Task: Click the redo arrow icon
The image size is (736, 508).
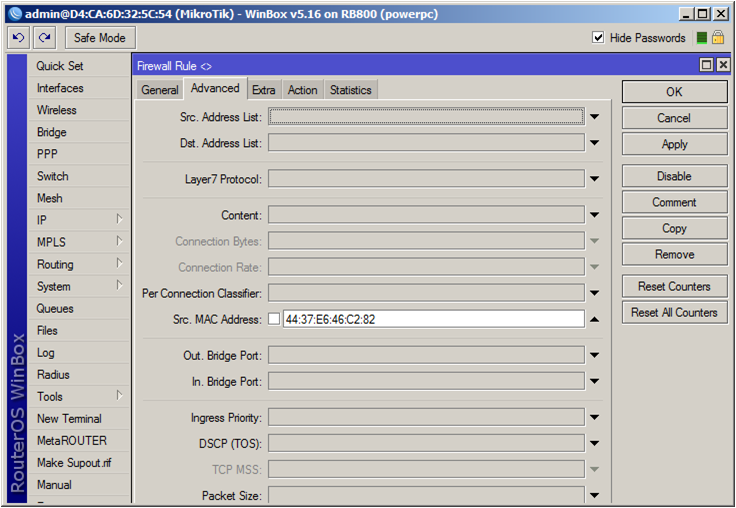Action: point(44,37)
